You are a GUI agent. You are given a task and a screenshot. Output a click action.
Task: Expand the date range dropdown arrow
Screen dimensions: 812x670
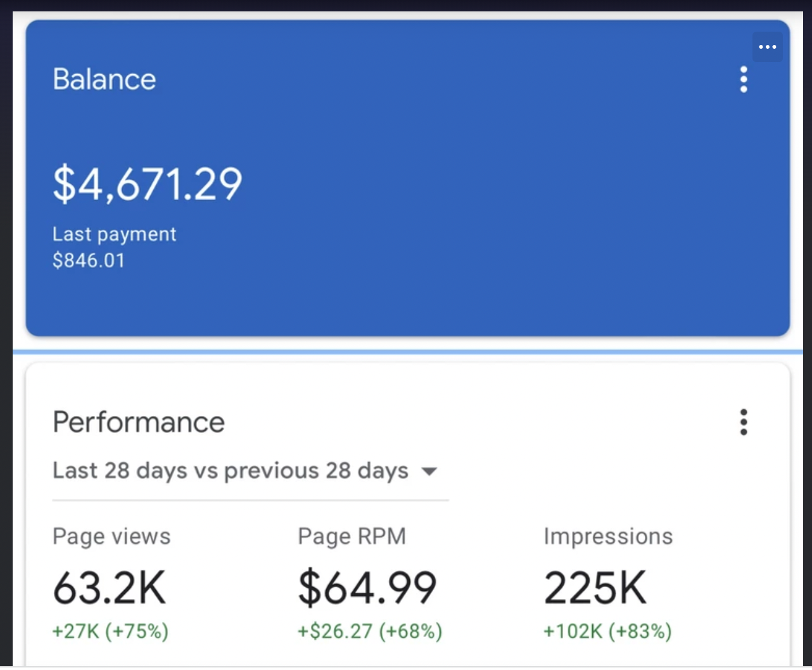(x=429, y=471)
